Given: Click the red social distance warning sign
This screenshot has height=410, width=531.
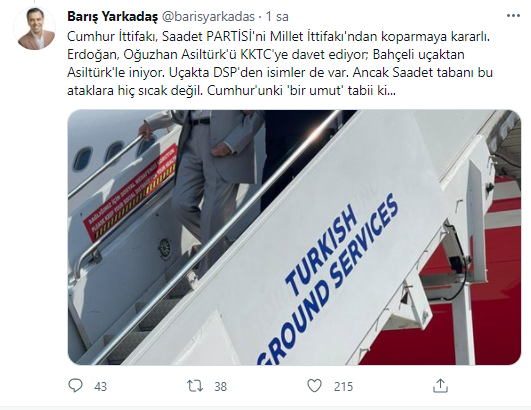Looking at the screenshot, I should coord(130,192).
